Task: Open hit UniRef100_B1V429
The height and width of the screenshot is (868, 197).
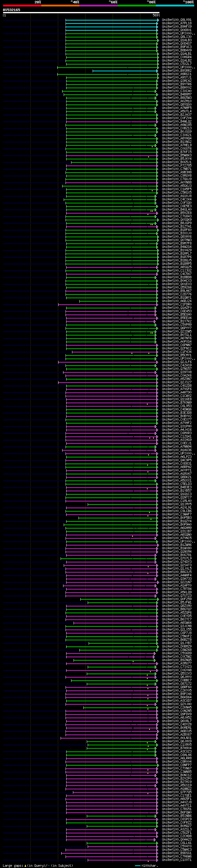Action: tap(176, 250)
